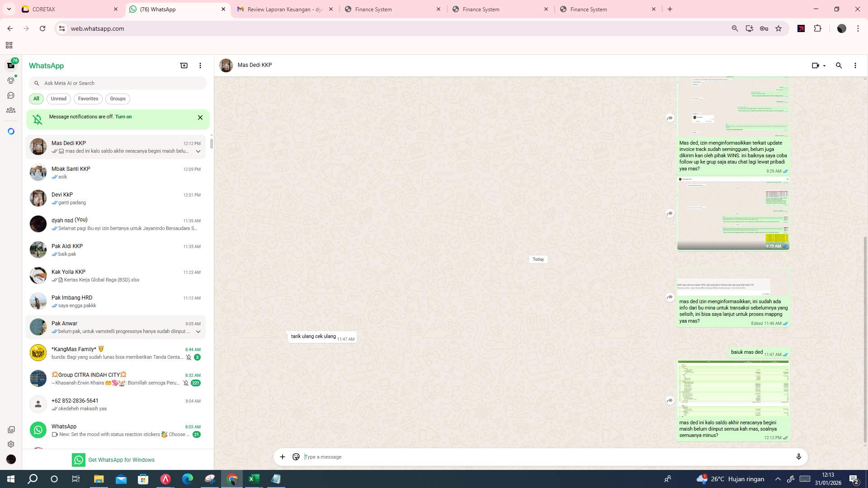Enable the Groups filter
Image resolution: width=868 pixels, height=488 pixels.
point(117,99)
